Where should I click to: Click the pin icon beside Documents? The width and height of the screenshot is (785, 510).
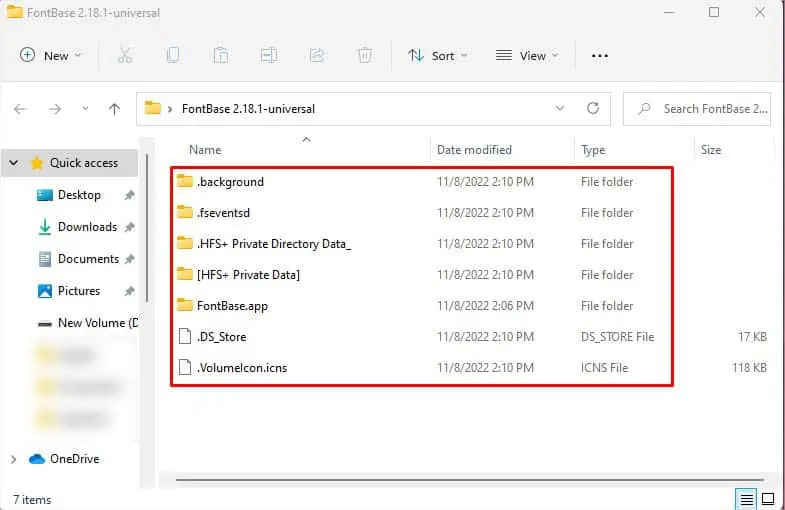click(130, 259)
